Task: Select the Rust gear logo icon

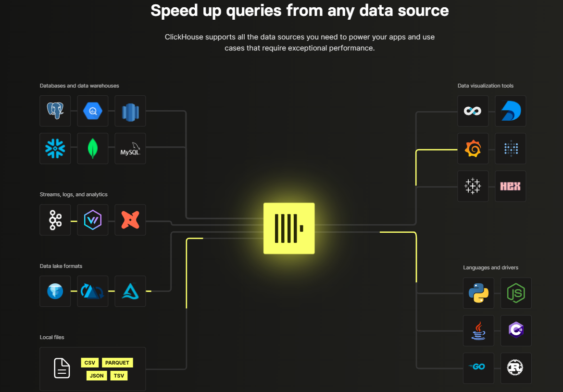Action: coord(516,368)
